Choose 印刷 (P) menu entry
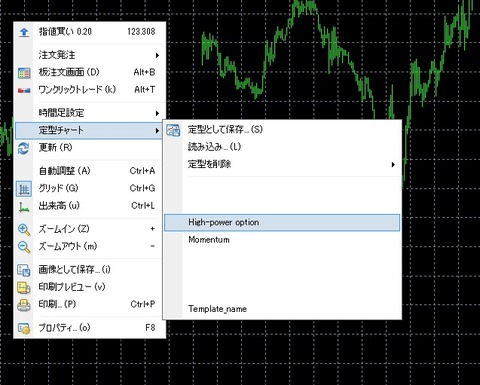 pyautogui.click(x=89, y=304)
